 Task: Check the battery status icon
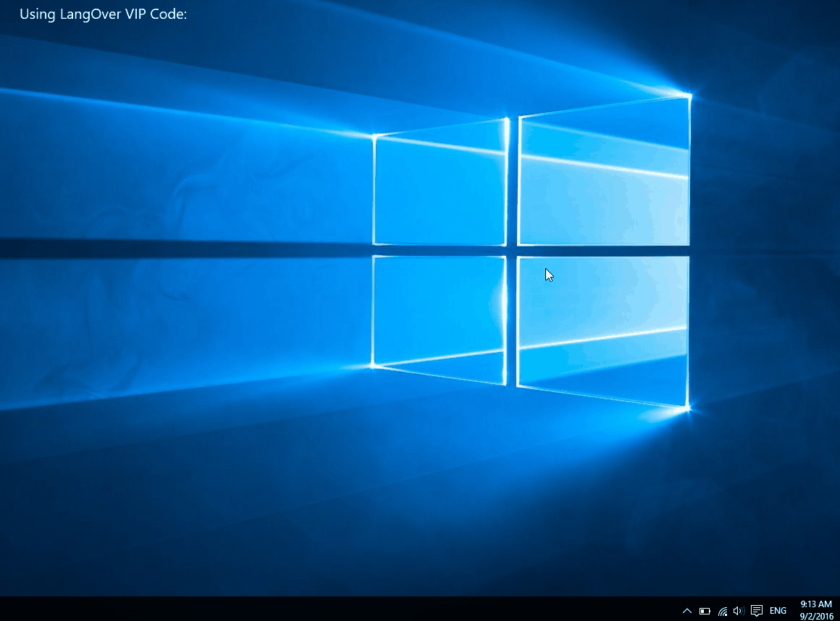705,611
